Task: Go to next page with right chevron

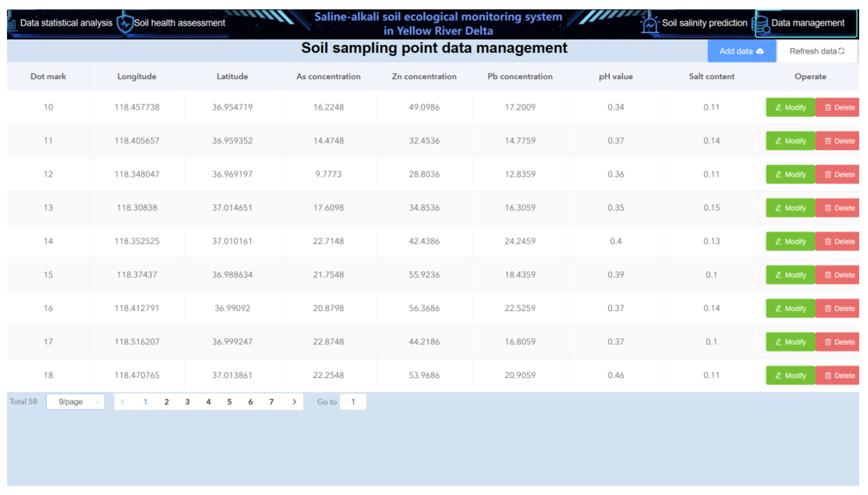Action: (294, 402)
